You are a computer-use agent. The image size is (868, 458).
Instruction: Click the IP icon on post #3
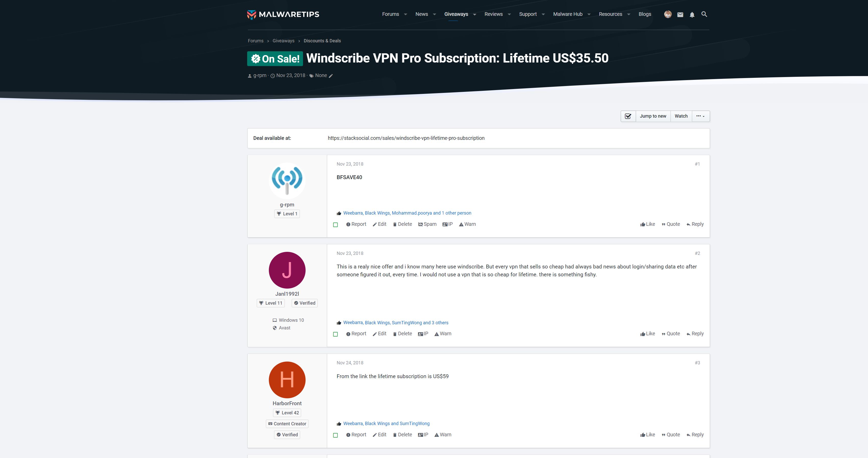tap(420, 435)
